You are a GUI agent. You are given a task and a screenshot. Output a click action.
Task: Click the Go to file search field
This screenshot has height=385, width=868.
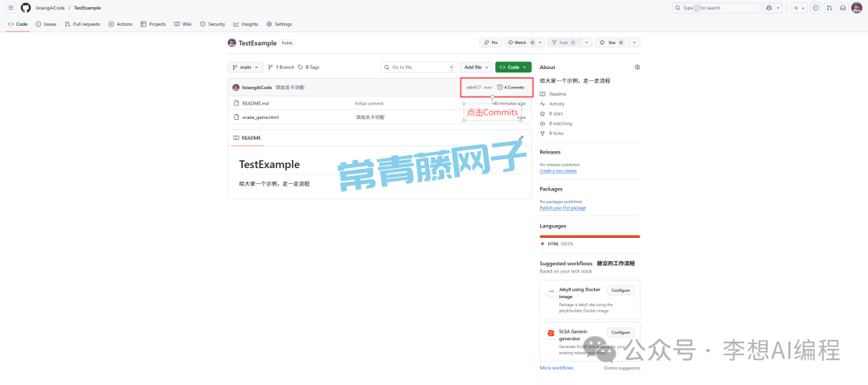coord(418,68)
